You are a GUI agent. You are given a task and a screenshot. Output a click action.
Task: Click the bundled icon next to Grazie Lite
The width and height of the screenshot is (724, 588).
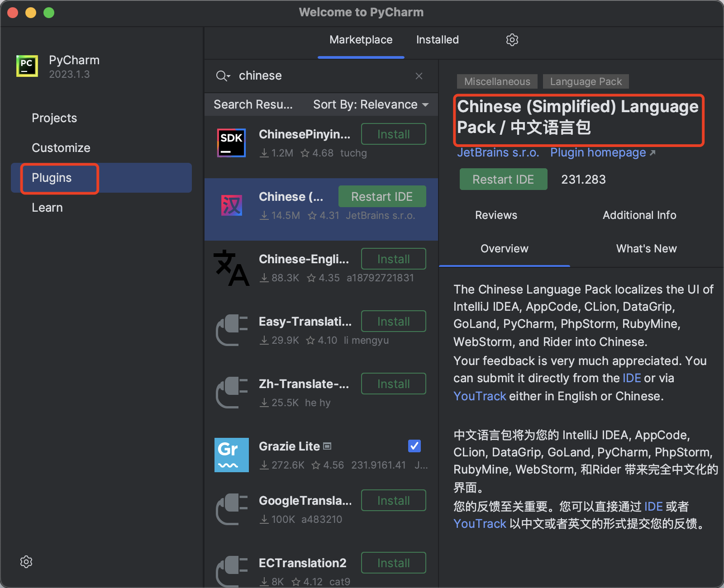(328, 446)
